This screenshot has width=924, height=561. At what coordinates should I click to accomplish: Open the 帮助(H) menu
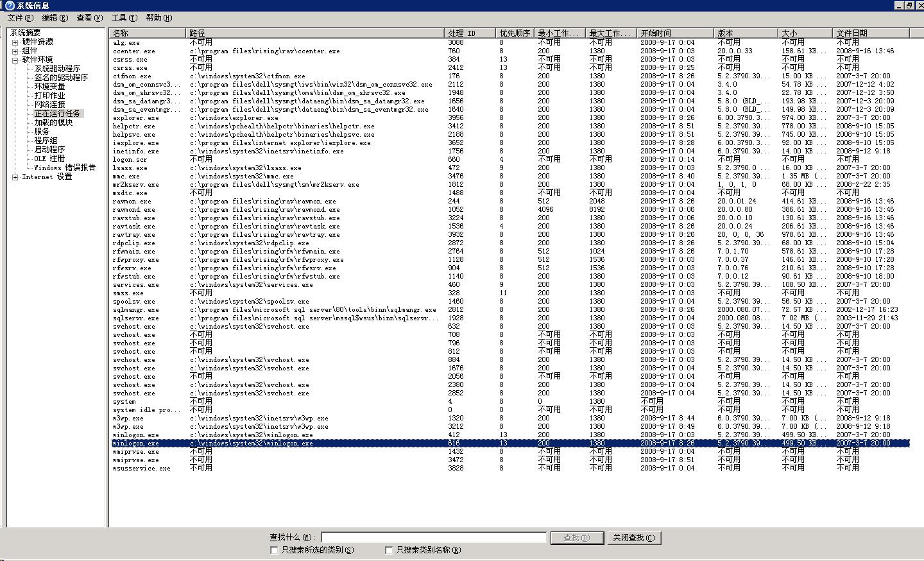pos(158,18)
